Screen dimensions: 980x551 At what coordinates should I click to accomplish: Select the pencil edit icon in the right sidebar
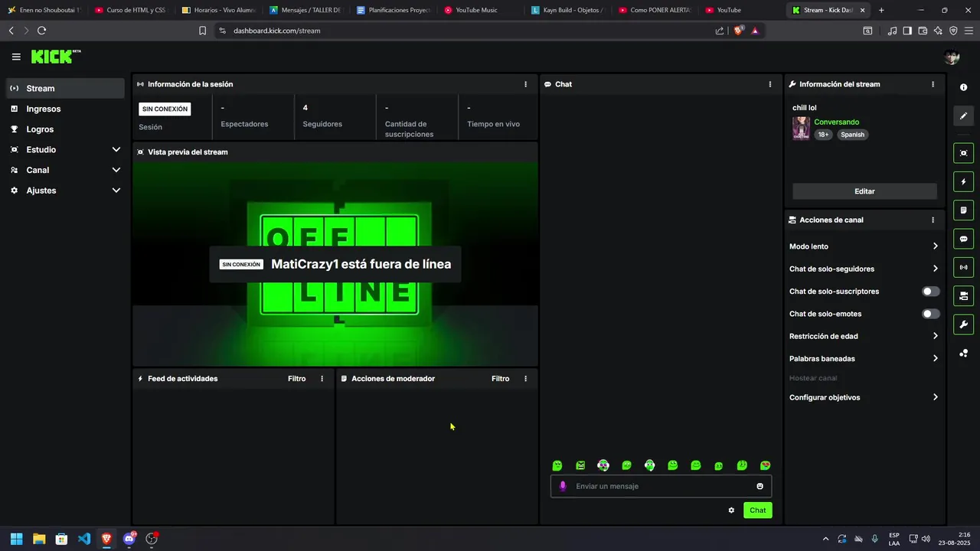[963, 116]
